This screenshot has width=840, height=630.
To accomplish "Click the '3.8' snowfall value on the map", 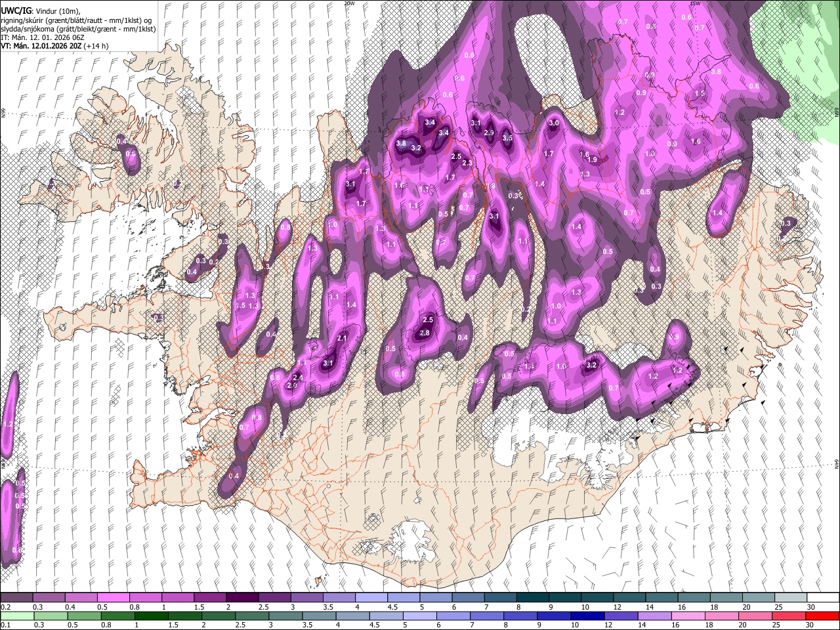I will point(401,144).
